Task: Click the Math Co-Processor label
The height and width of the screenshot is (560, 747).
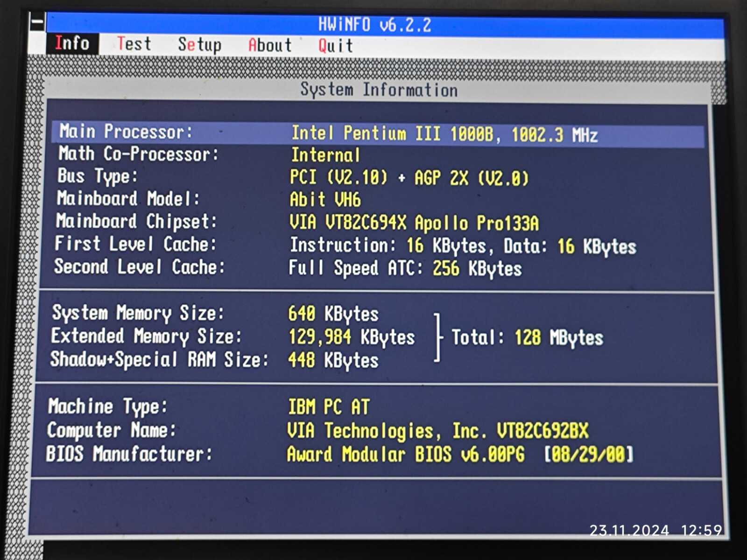Action: click(138, 154)
